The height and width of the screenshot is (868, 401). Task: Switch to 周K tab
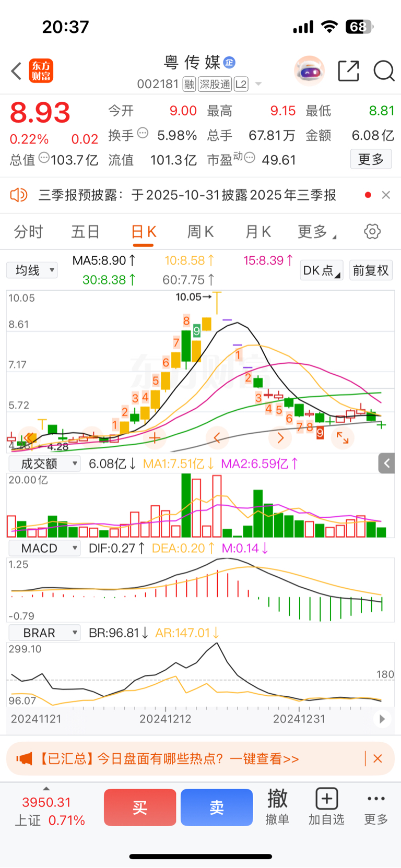[200, 232]
